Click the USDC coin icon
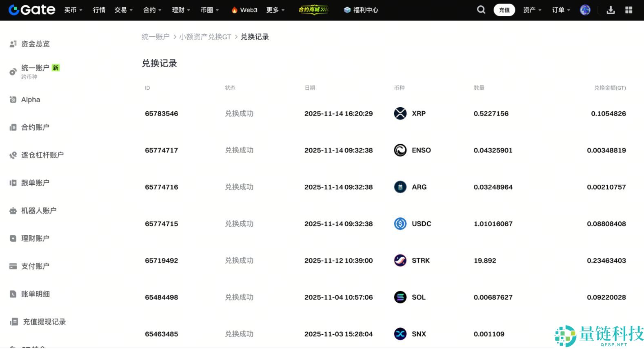Viewport: 644px width, 349px height. point(400,223)
